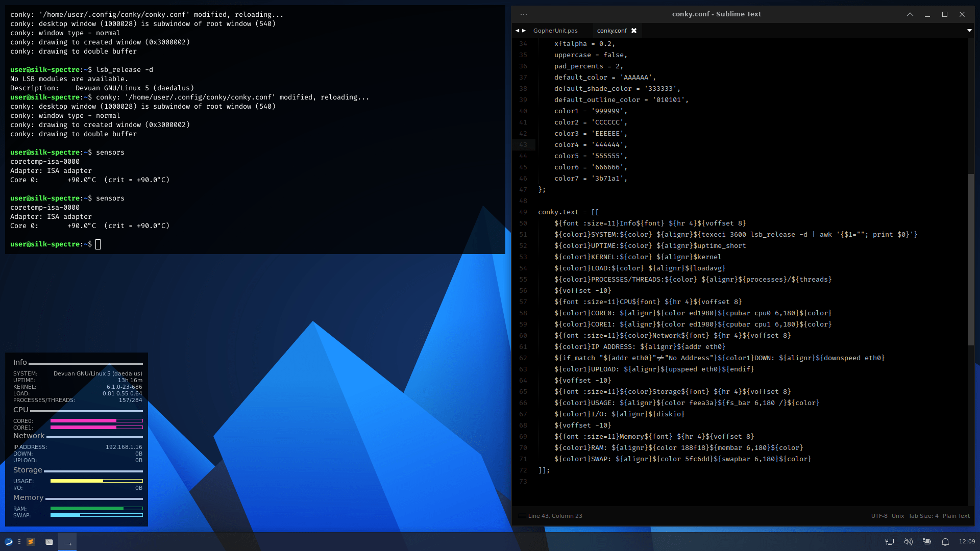Click the next tab arrow in Sublime
The image size is (980, 551).
coord(524,31)
